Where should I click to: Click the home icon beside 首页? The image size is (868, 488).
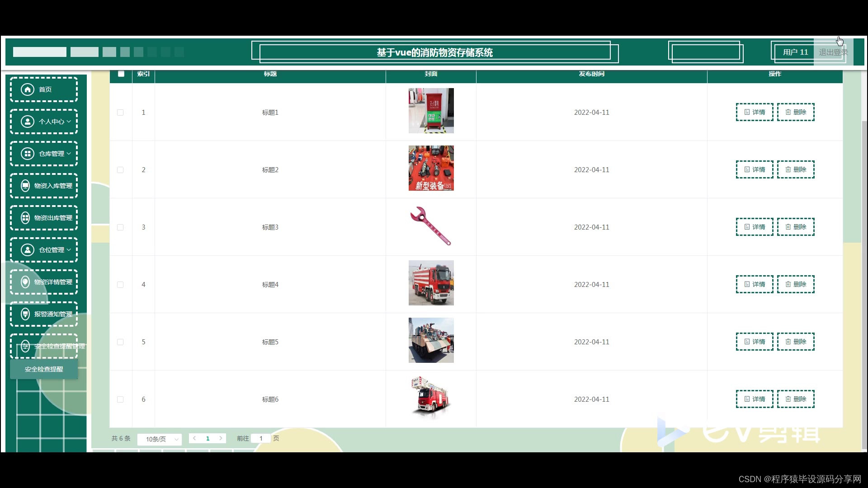pos(28,89)
